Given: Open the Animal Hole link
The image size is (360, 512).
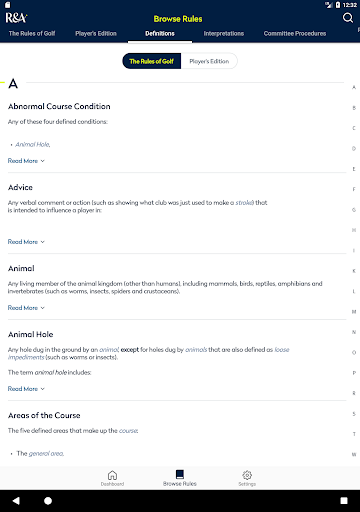Looking at the screenshot, I should [x=33, y=144].
